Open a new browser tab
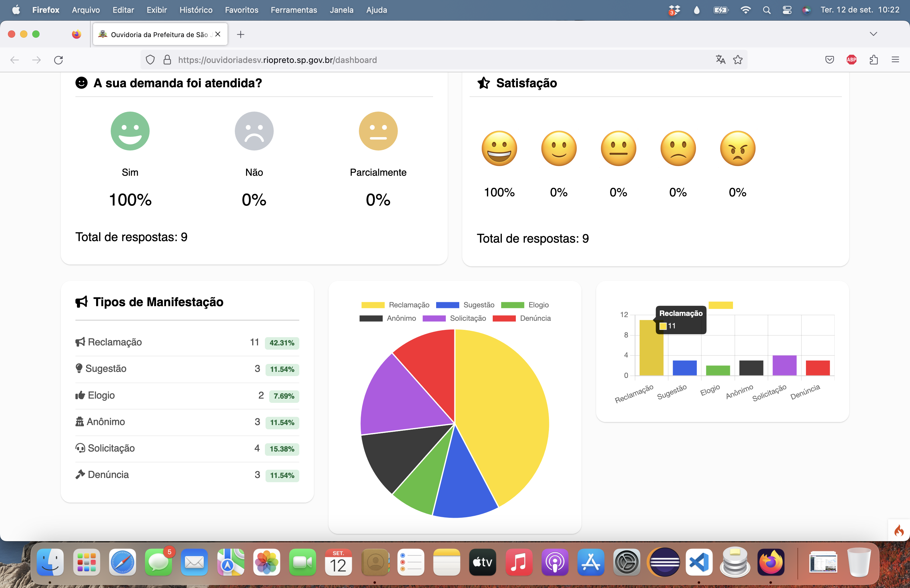Viewport: 910px width, 588px height. click(241, 34)
